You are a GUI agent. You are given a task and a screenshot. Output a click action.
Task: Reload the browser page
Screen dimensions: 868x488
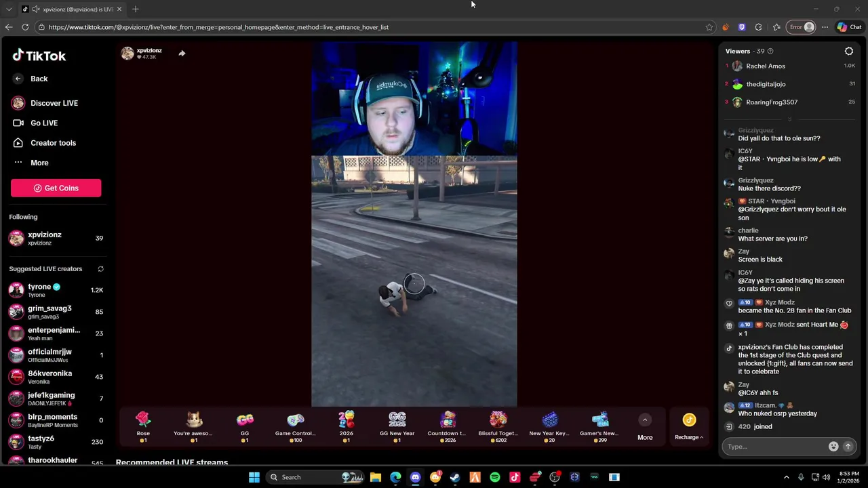tap(25, 27)
